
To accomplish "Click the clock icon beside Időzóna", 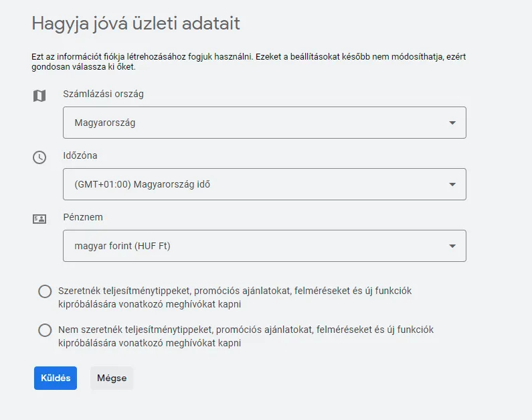I will point(39,157).
